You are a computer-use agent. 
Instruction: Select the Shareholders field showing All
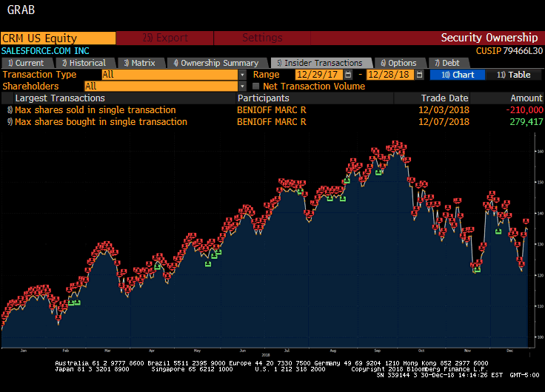(161, 86)
